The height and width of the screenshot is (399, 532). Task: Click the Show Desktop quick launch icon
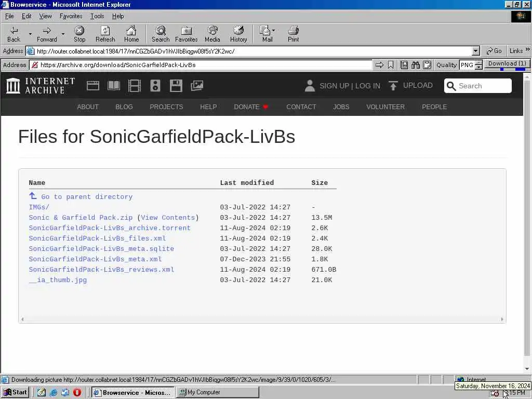coord(42,392)
